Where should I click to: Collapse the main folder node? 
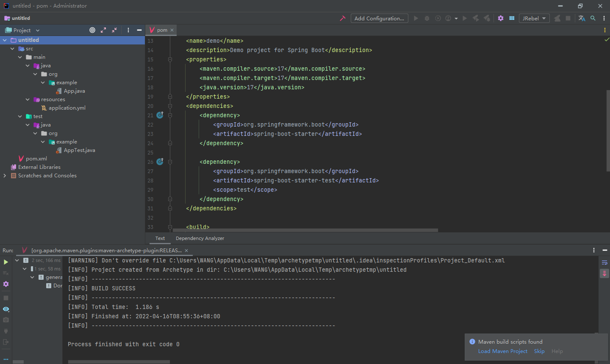coord(20,57)
